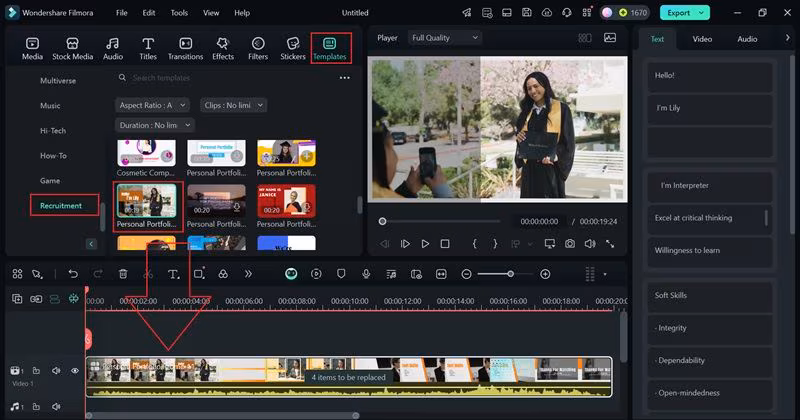Open the Tools menu

[x=179, y=13]
